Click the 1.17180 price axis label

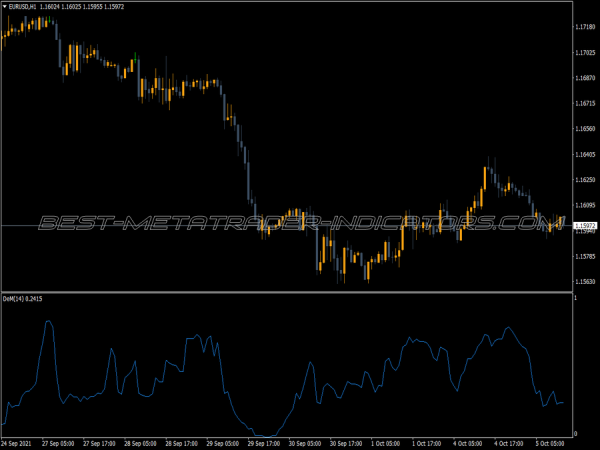click(x=586, y=27)
